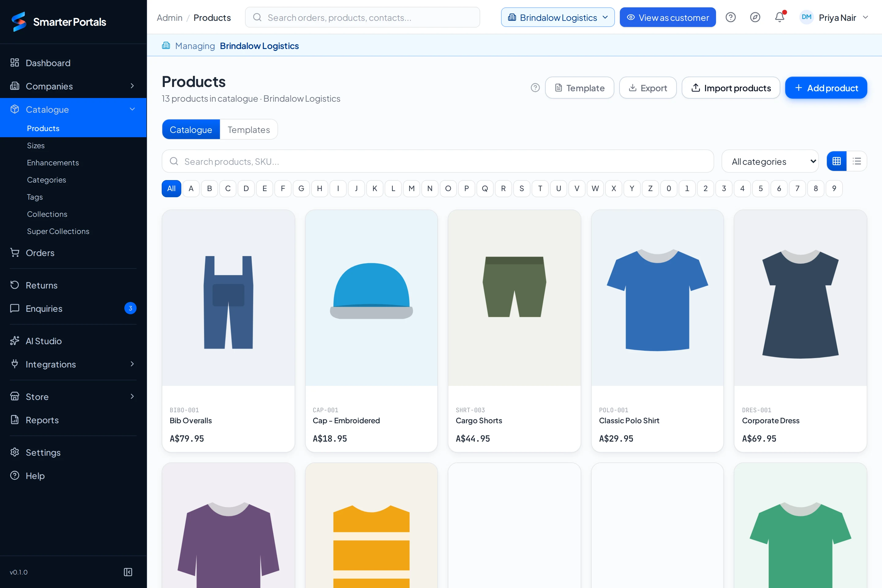Select the All alphabet filter
Screen dimensions: 882x588
[x=171, y=188]
